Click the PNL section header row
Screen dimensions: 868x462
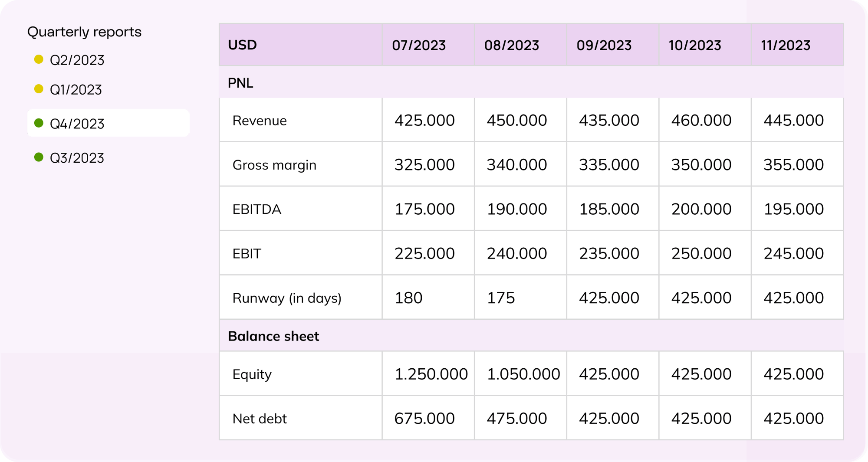coord(531,82)
